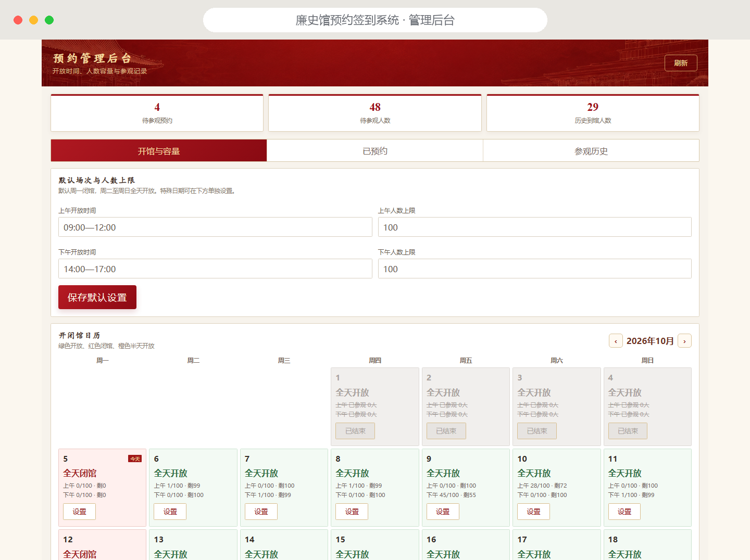The image size is (750, 560).
Task: Click the 预约管理后台 header title
Action: tap(92, 58)
